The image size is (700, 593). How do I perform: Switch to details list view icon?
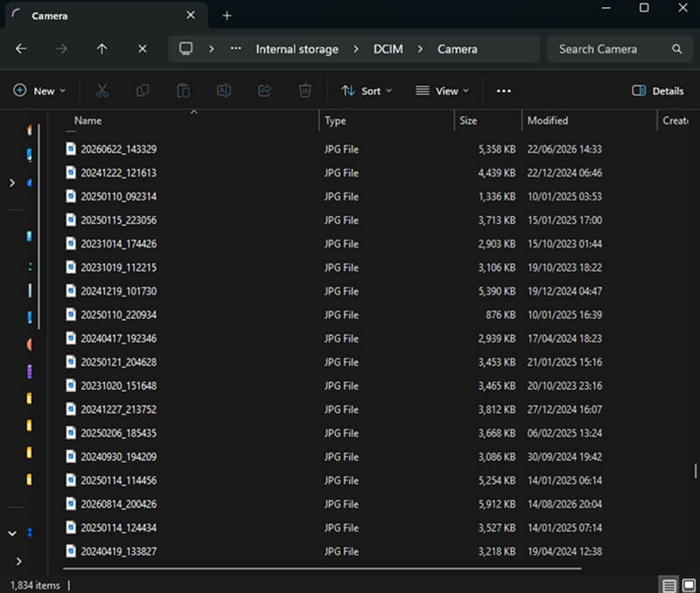pyautogui.click(x=668, y=584)
